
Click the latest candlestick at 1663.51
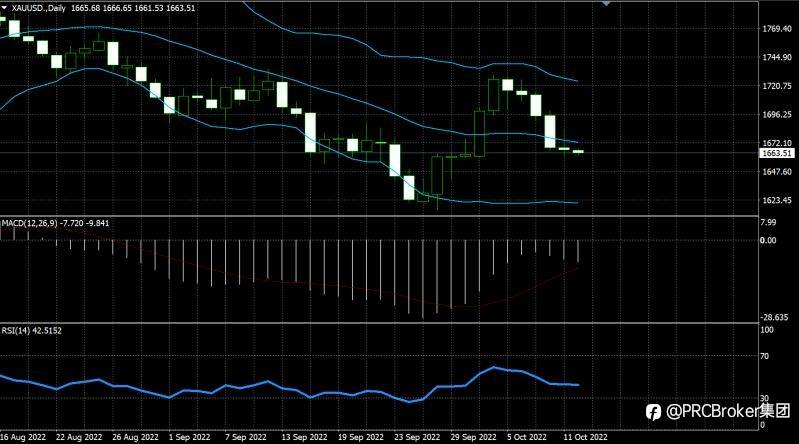click(x=578, y=152)
